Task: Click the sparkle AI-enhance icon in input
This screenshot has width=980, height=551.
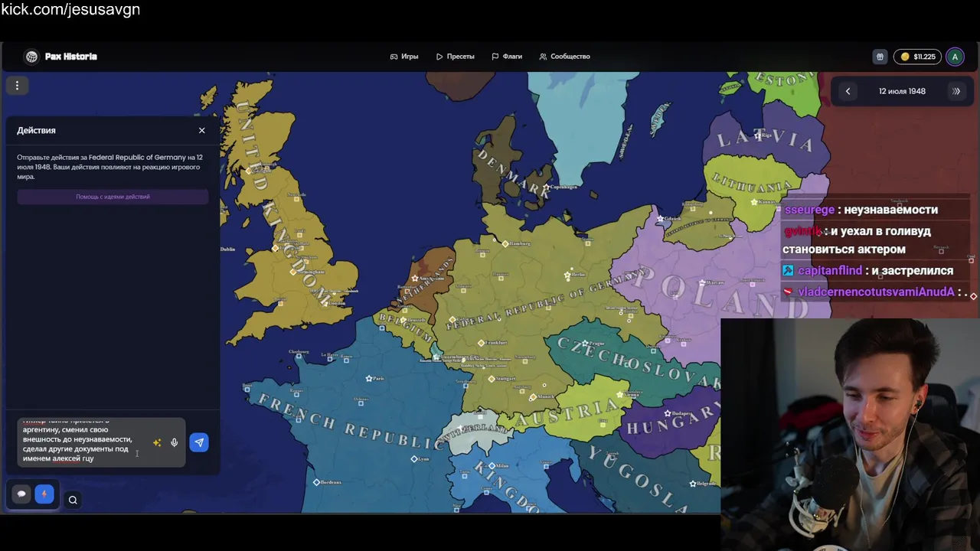Action: pyautogui.click(x=157, y=442)
